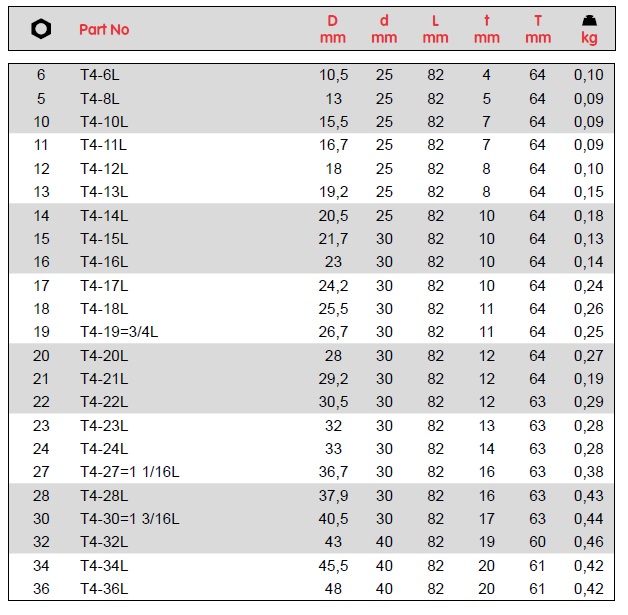Click weight 0,38 for T4-27 row

589,471
